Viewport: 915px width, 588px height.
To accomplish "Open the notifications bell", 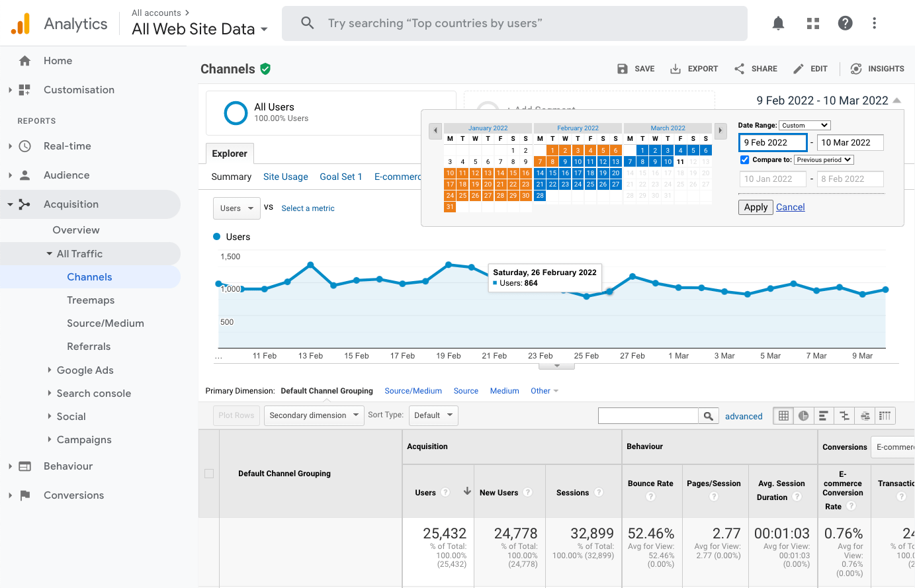I will click(778, 22).
